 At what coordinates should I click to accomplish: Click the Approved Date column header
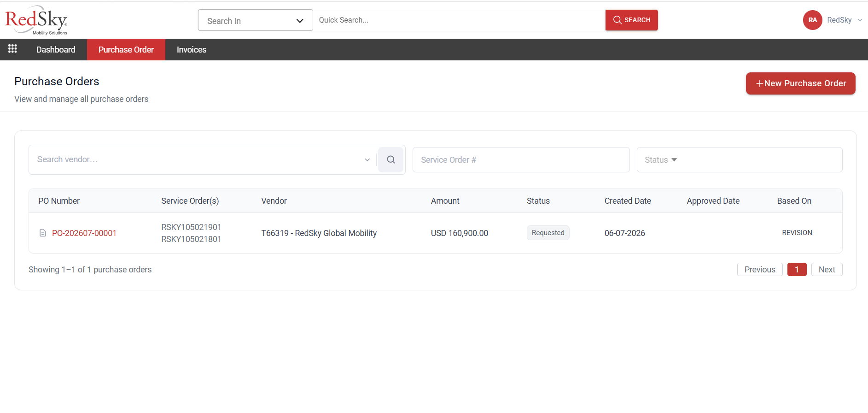pos(713,201)
